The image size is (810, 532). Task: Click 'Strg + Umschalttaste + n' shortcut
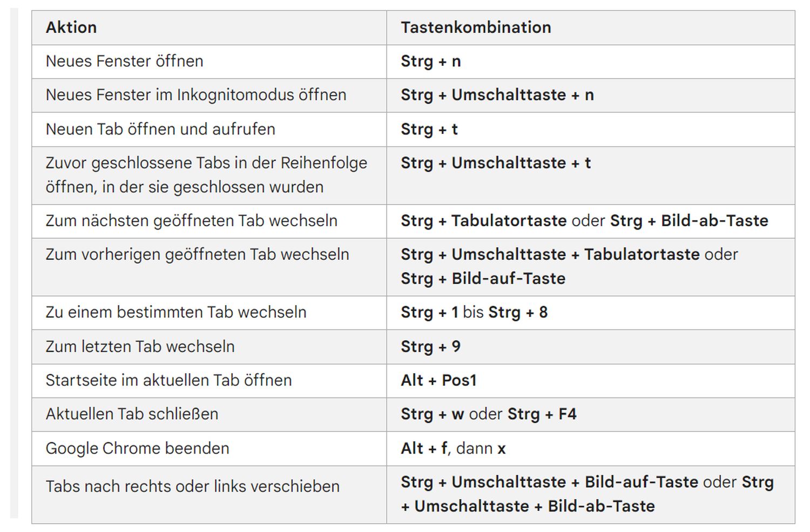(497, 95)
